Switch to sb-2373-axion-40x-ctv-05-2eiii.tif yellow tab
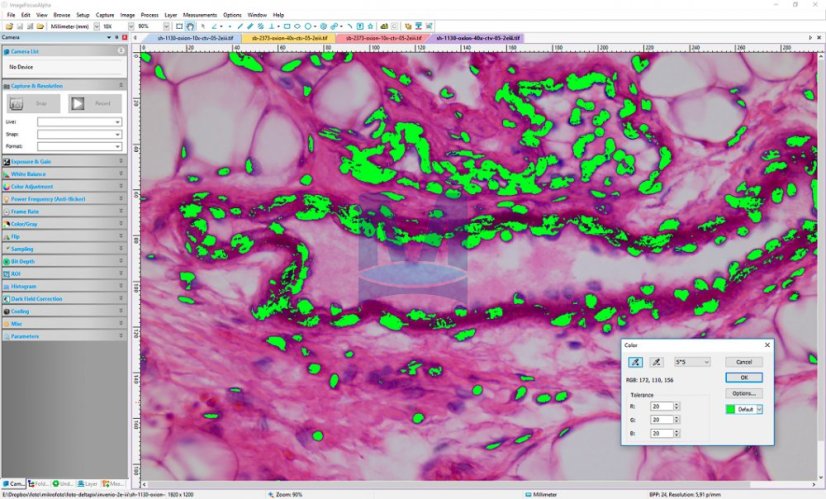This screenshot has width=826, height=499. coord(289,38)
